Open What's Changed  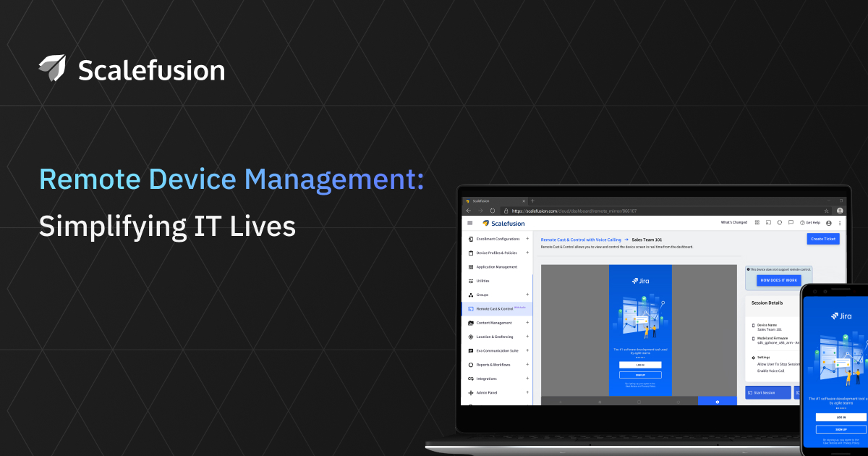tap(734, 223)
